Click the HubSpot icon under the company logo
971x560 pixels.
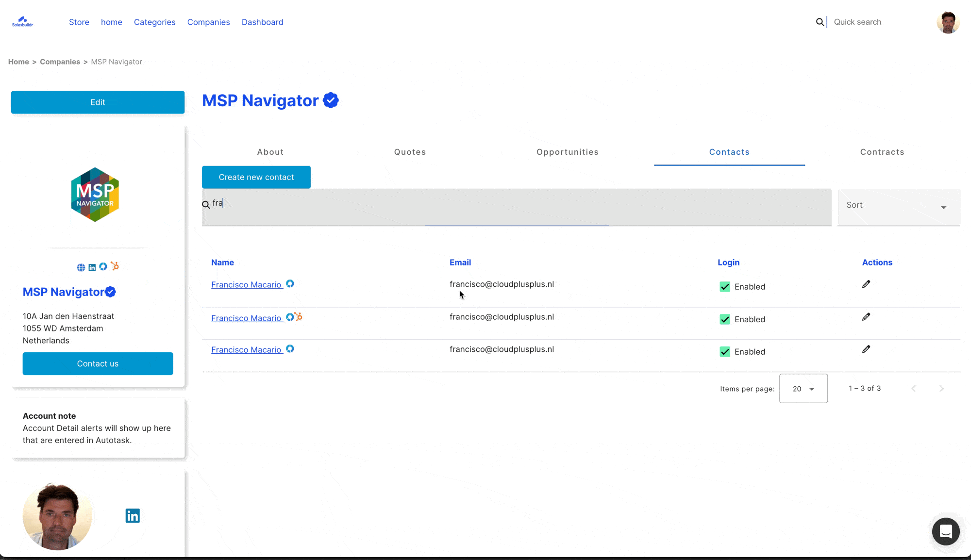tap(115, 266)
